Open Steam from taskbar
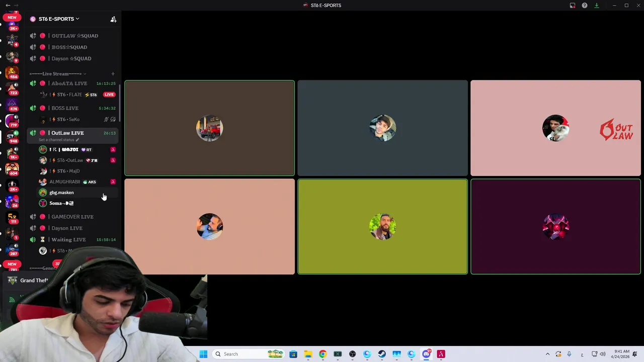 coord(382,354)
